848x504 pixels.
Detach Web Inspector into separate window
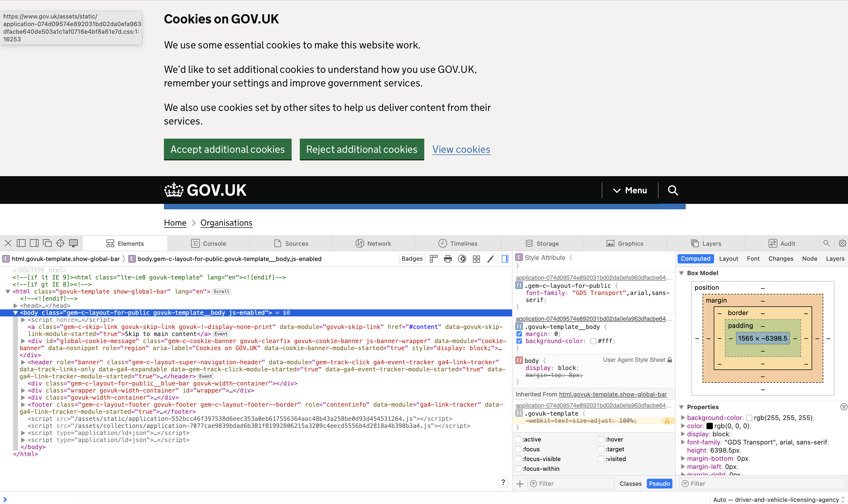click(47, 243)
